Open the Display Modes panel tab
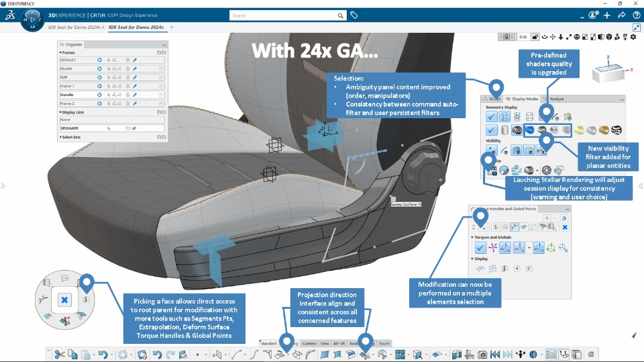 click(x=522, y=99)
